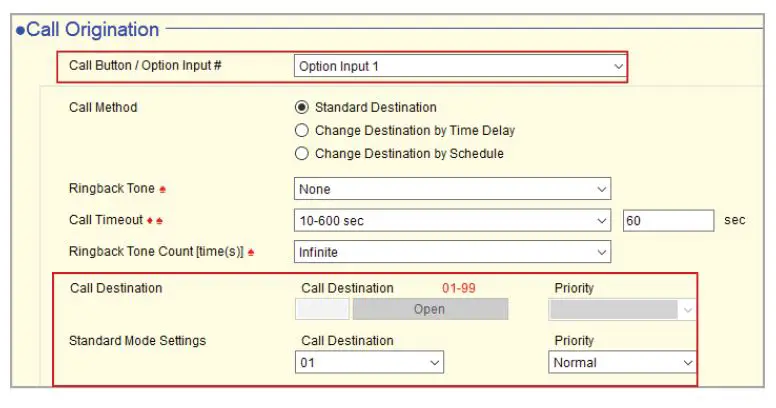The height and width of the screenshot is (408, 776).
Task: Click the chevron arrow on Ringback Tone None
Action: tap(601, 189)
